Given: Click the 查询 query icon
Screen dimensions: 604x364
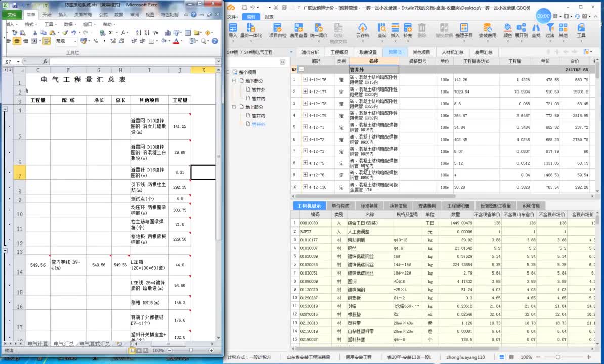Looking at the screenshot, I should tap(382, 31).
